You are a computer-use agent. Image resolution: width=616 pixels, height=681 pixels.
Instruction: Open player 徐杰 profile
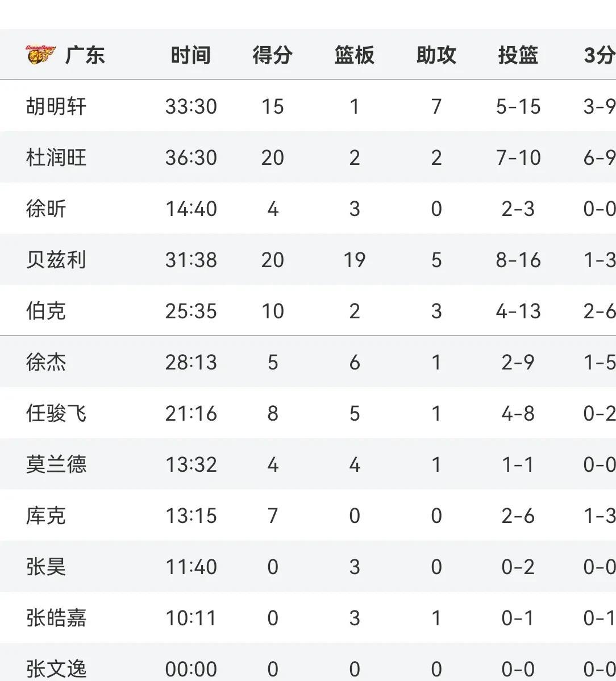tap(46, 362)
